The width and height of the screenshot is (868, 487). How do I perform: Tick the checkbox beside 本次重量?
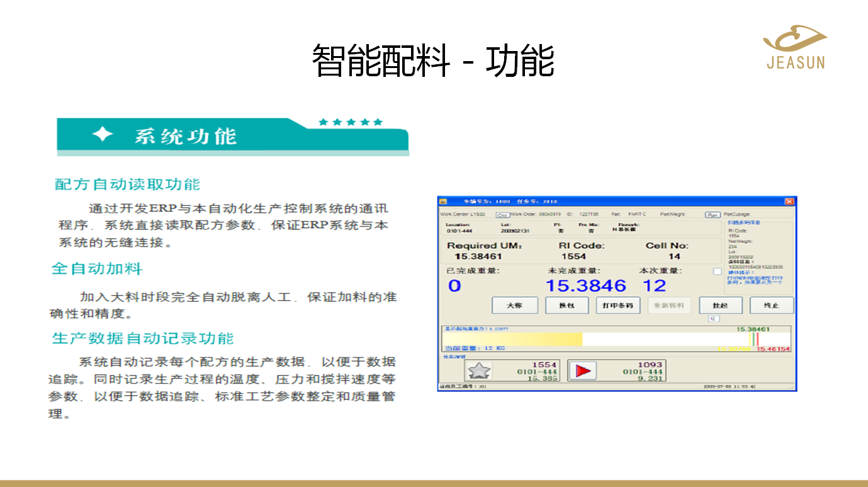coord(717,272)
